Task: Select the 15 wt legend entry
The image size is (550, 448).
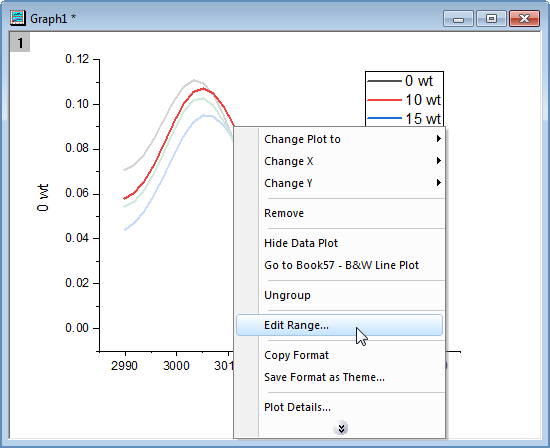Action: coord(423,119)
